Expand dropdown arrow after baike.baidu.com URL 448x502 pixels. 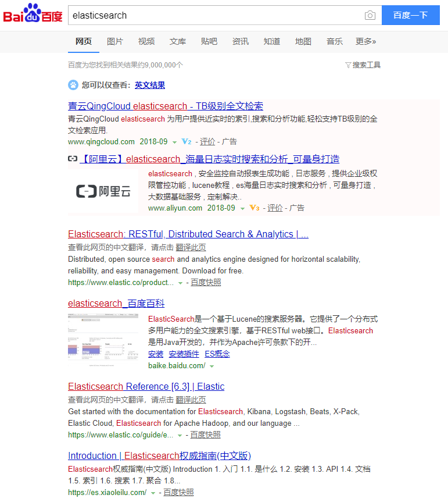pyautogui.click(x=212, y=366)
